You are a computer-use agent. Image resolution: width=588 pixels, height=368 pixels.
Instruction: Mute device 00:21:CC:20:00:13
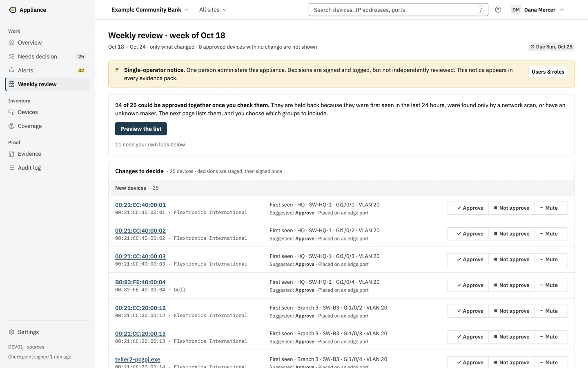click(551, 337)
